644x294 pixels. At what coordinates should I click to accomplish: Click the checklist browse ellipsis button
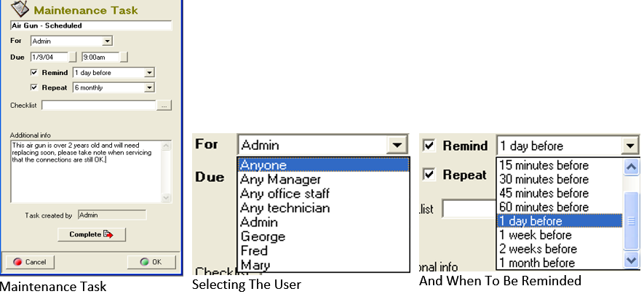(164, 106)
